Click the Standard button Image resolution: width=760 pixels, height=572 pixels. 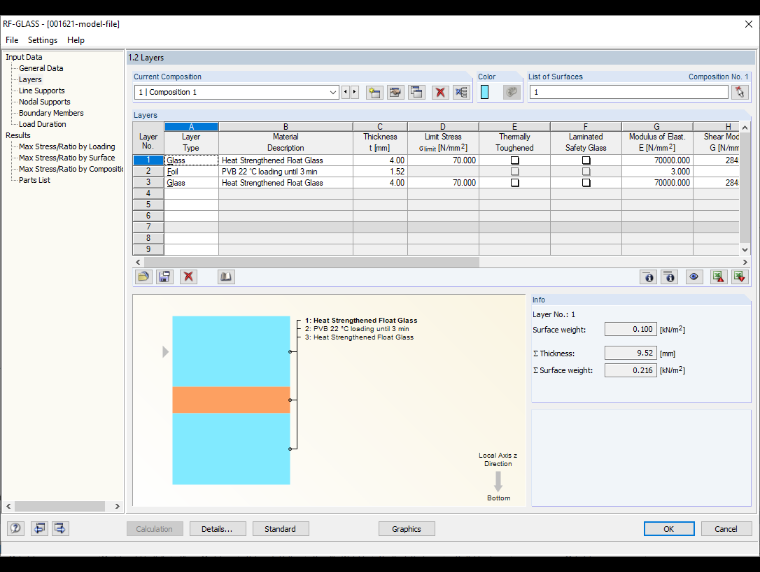pos(280,529)
